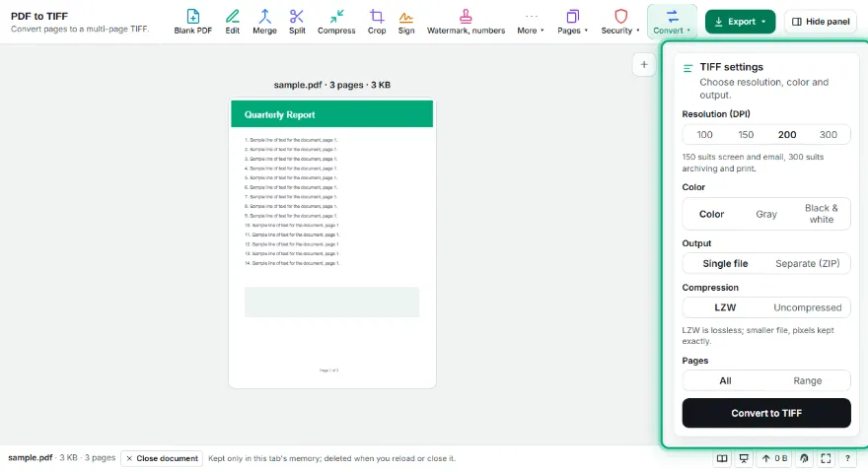Click the sample.pdf name in status bar
Screen dimensions: 868x472
click(x=30, y=457)
